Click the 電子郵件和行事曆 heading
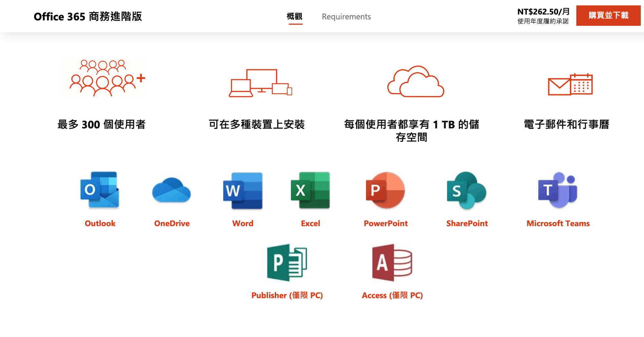The width and height of the screenshot is (644, 337). point(567,124)
